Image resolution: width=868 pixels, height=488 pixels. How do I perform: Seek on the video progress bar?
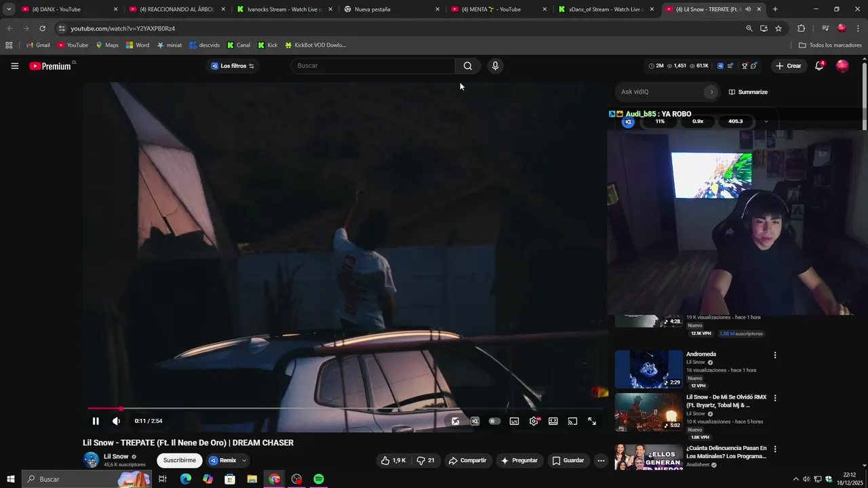point(345,409)
